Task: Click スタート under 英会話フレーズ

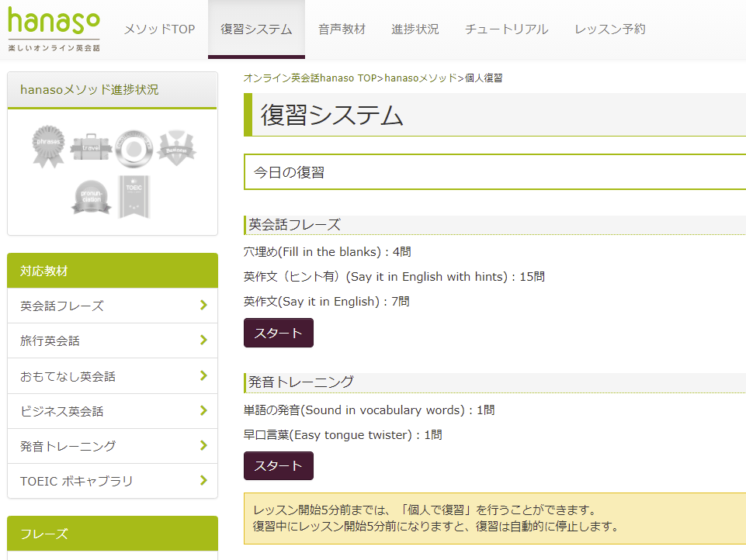Action: coord(278,332)
